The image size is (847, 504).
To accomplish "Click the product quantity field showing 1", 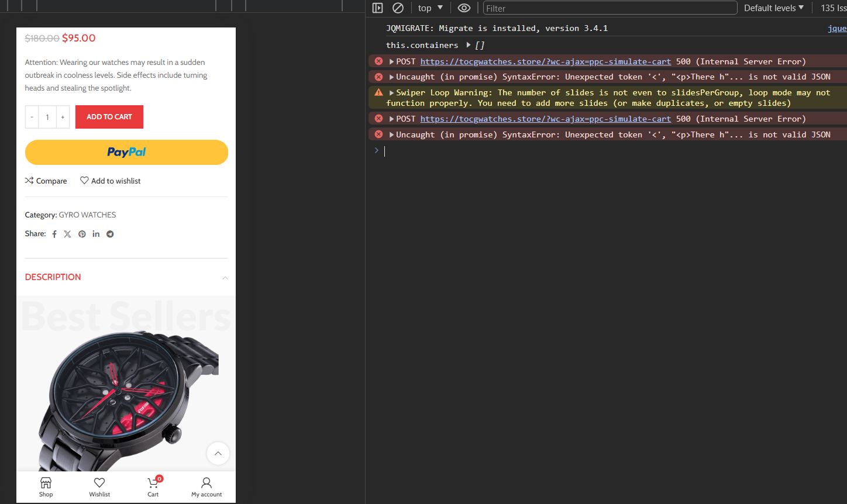I will [x=47, y=117].
